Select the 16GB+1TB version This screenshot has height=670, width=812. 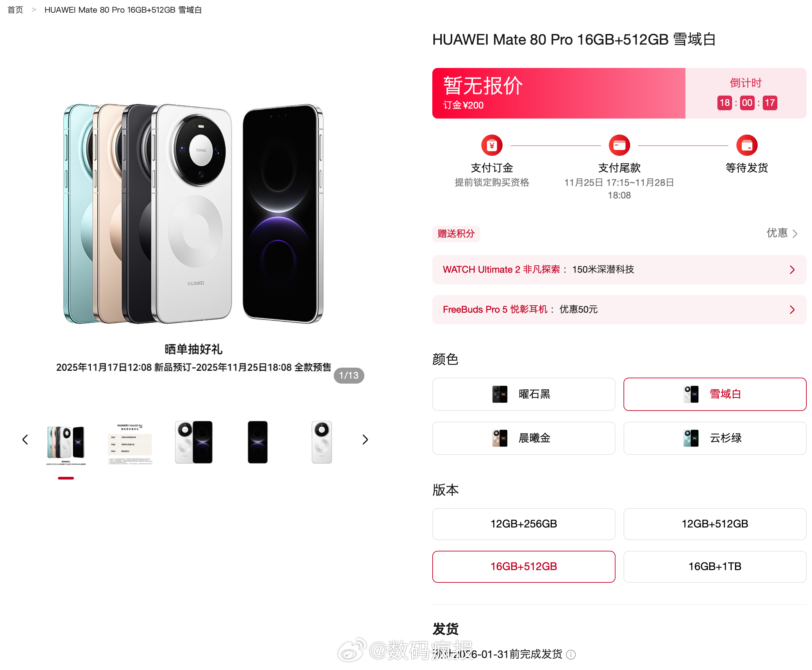tap(714, 566)
